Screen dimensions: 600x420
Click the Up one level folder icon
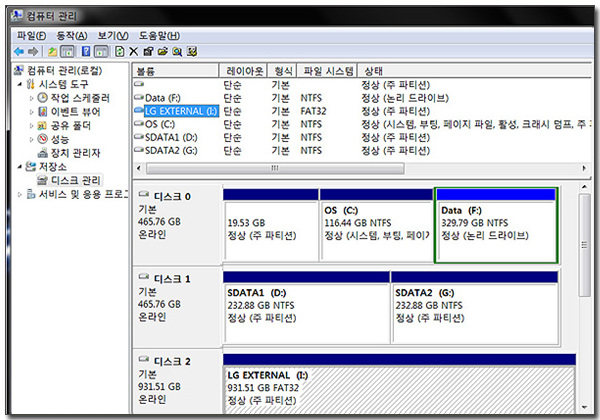coord(52,51)
